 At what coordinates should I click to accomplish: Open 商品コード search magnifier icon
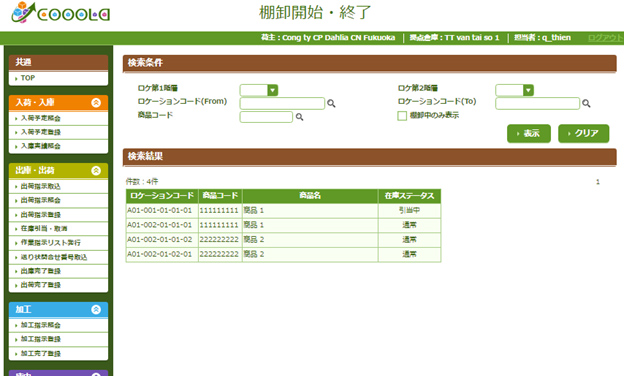pyautogui.click(x=299, y=117)
